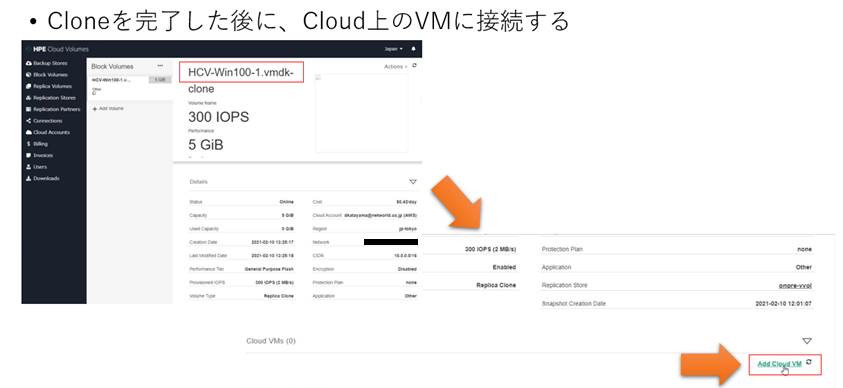Click the Enabled value in the enlarged panel
The image size is (843, 388).
pyautogui.click(x=504, y=267)
